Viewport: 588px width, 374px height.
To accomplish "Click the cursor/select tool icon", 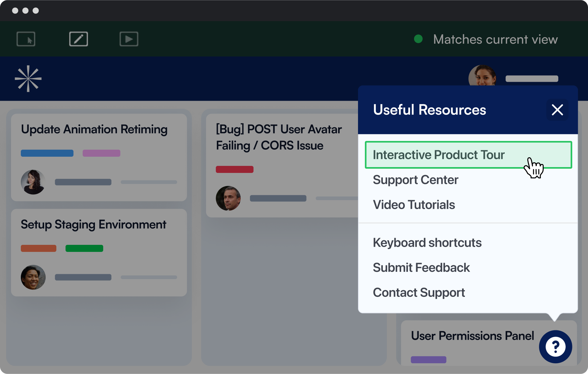I will (25, 39).
